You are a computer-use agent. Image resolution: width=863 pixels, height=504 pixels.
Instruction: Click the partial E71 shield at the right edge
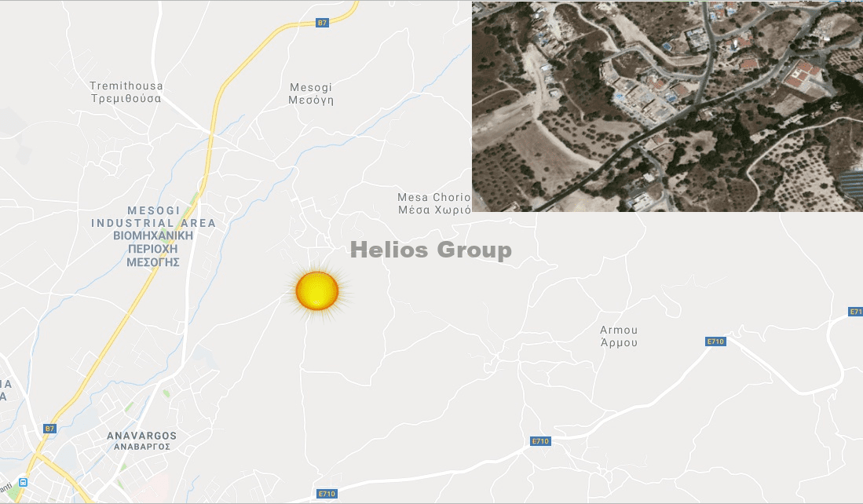click(856, 312)
